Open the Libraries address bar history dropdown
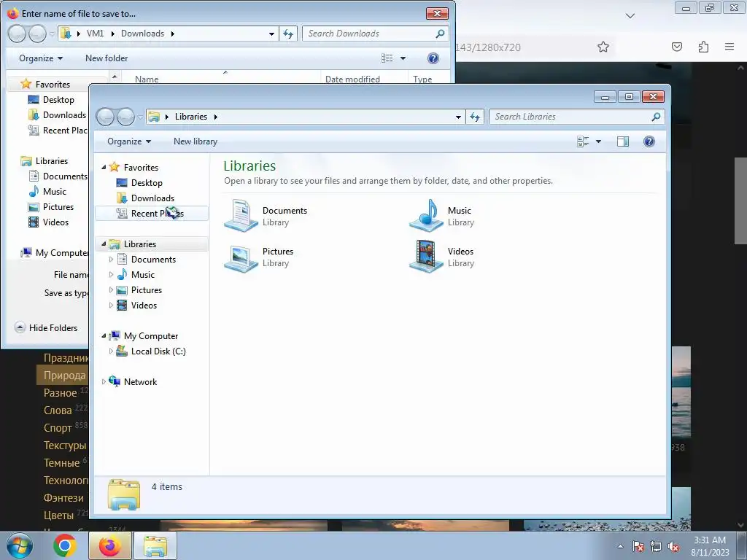The image size is (747, 560). 458,117
